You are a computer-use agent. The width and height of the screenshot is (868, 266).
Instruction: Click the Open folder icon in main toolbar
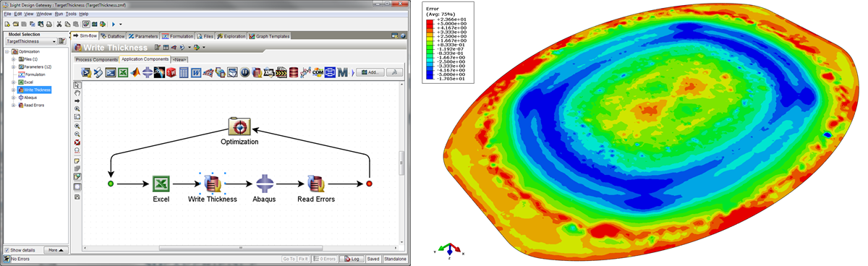click(15, 24)
